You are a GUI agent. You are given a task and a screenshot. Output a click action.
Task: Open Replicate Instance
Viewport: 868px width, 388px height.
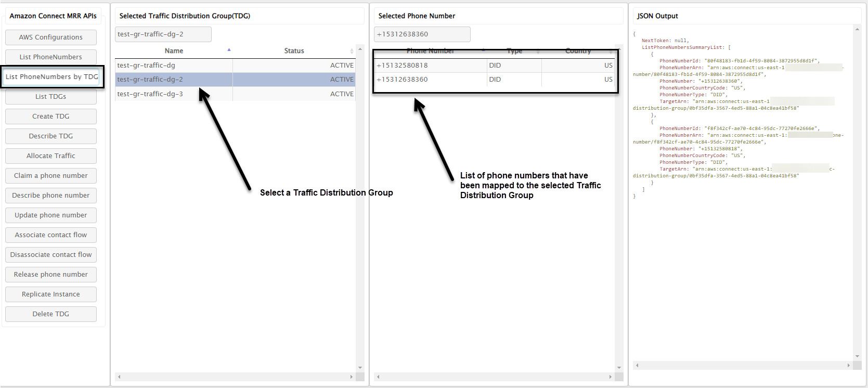[x=51, y=294]
